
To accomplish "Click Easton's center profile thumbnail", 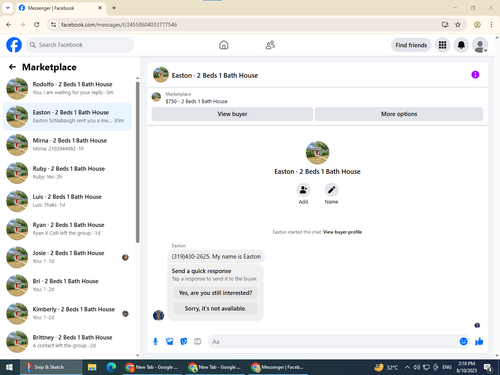I will click(317, 153).
